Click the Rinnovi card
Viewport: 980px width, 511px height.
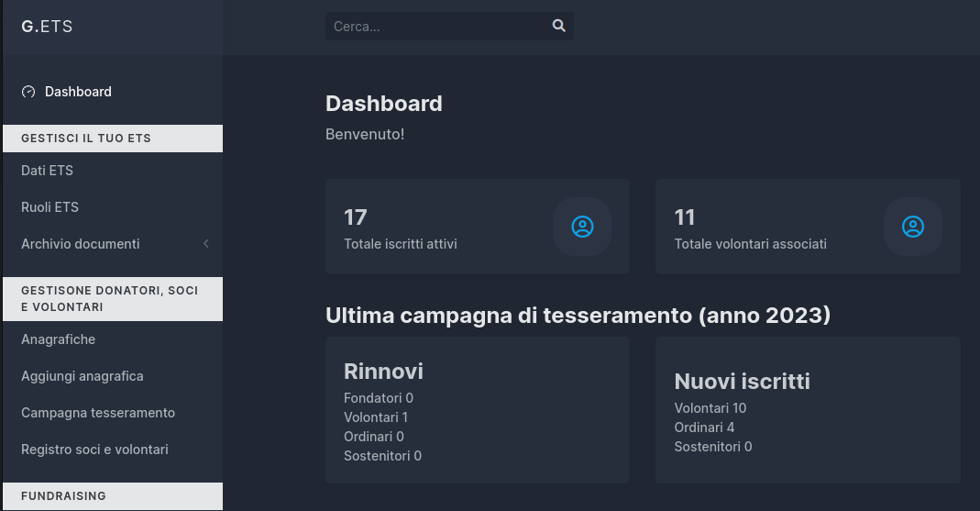click(478, 410)
